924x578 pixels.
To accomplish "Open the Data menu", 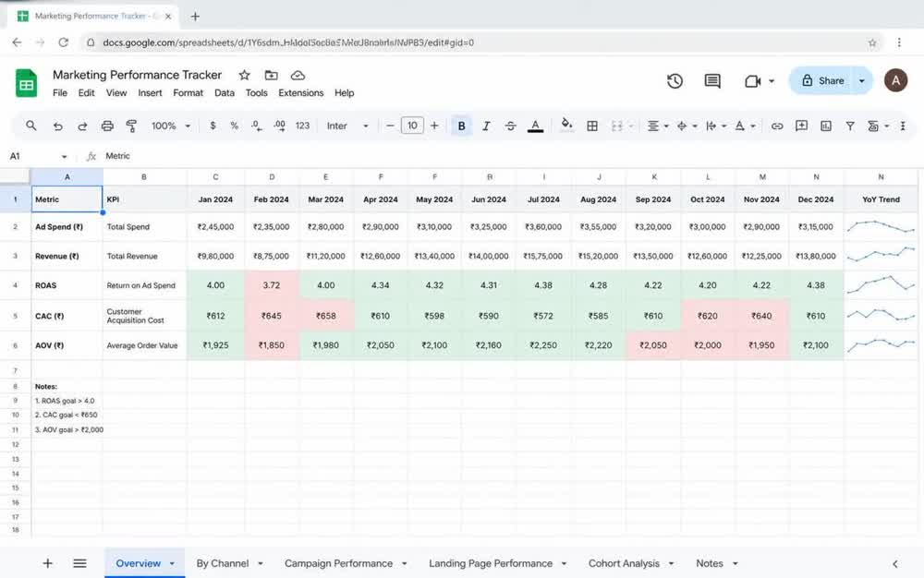I will [224, 93].
